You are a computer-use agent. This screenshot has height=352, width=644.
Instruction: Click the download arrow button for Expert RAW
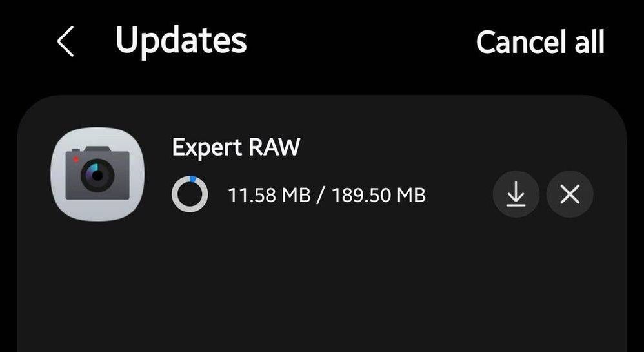pyautogui.click(x=516, y=194)
